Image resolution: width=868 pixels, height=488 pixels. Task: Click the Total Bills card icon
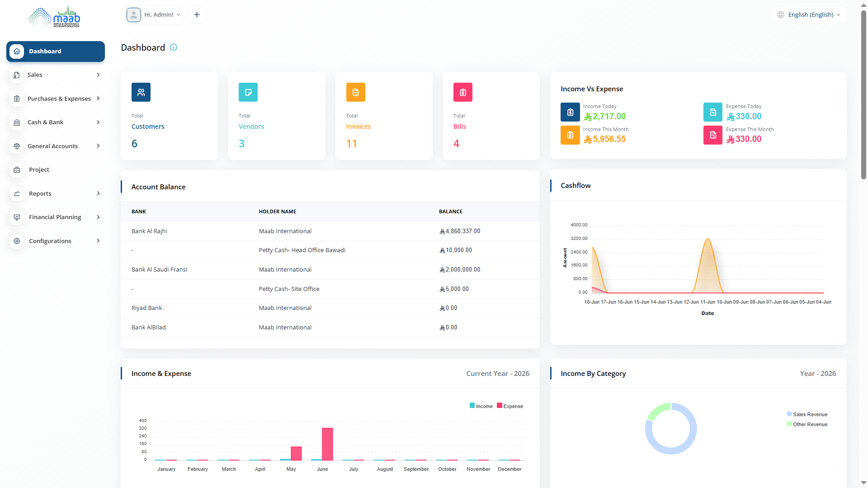pyautogui.click(x=463, y=92)
